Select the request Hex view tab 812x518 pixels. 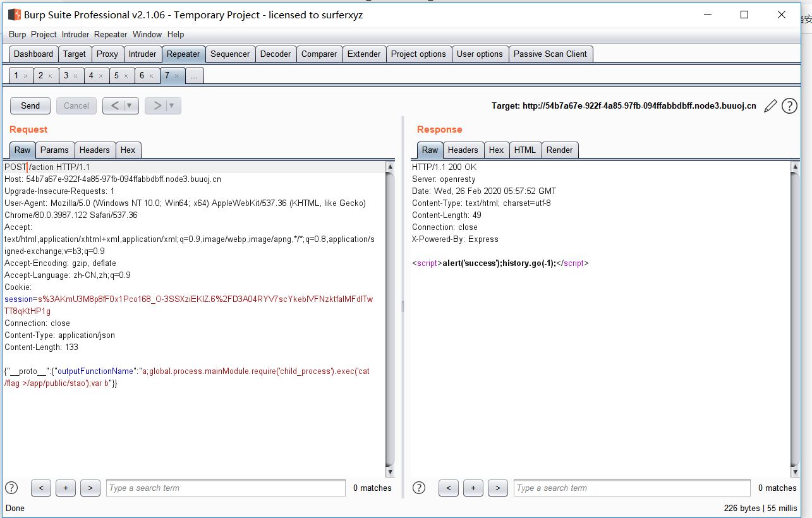(x=128, y=150)
